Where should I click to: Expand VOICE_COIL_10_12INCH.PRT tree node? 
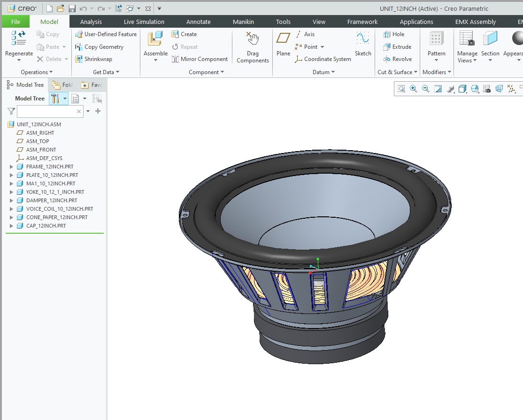11,209
